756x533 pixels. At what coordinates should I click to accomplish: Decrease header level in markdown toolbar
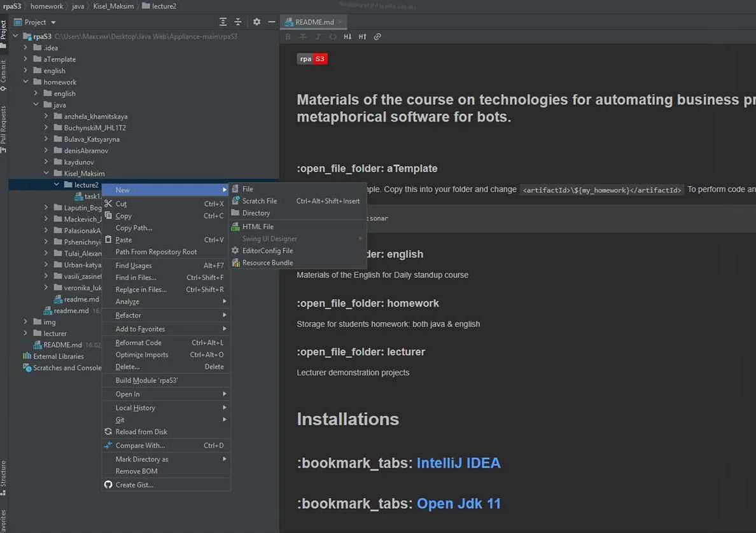347,37
